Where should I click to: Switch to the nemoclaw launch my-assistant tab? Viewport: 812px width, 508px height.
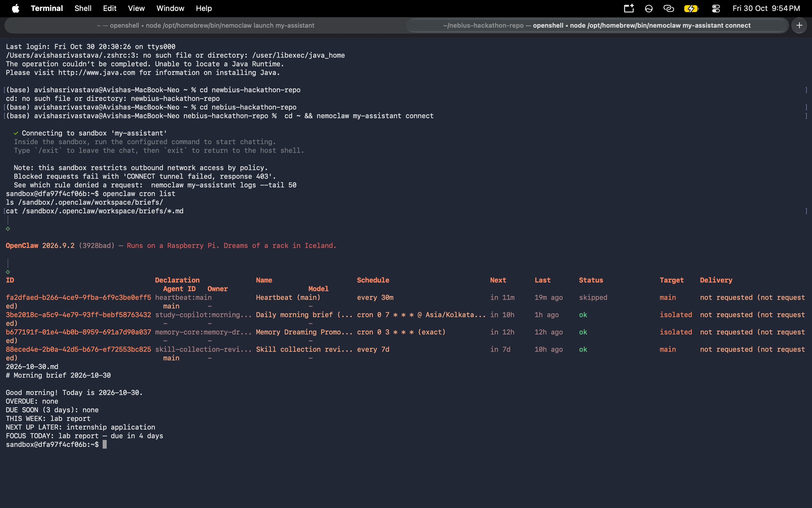(205, 26)
